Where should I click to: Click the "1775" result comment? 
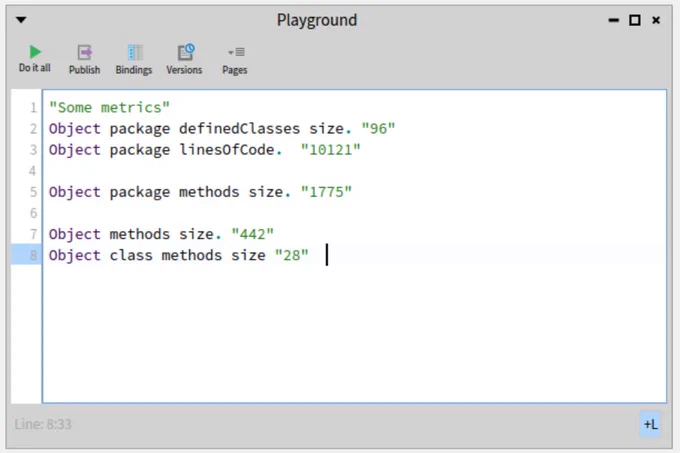coord(326,192)
